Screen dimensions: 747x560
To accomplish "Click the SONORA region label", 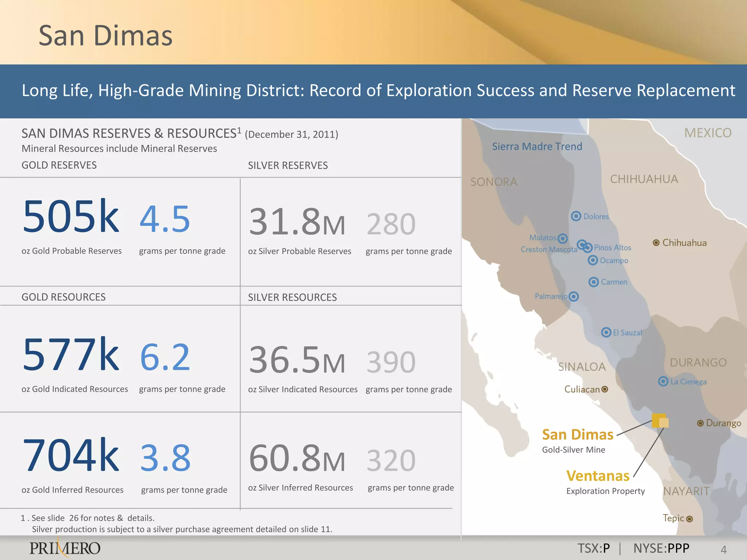I will (x=494, y=182).
